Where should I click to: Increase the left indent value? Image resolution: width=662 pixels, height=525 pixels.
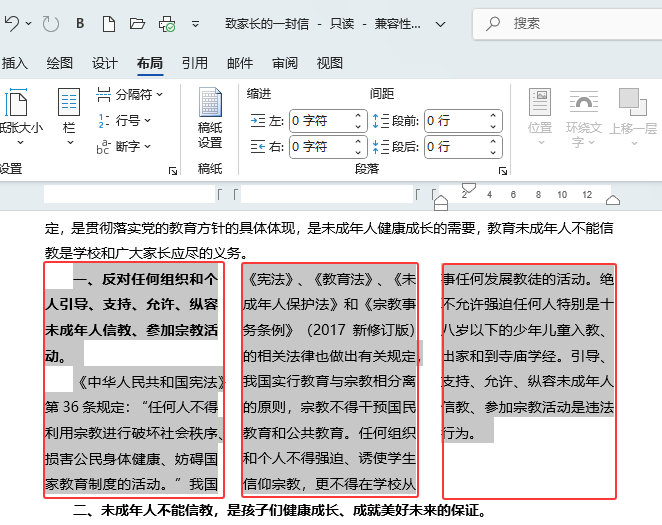pos(358,116)
